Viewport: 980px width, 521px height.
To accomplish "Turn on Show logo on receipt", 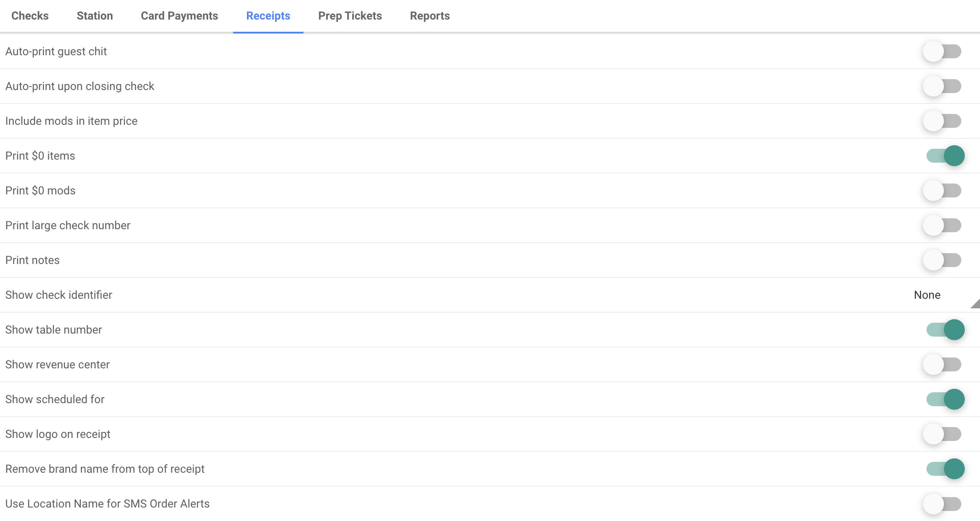I will (942, 434).
